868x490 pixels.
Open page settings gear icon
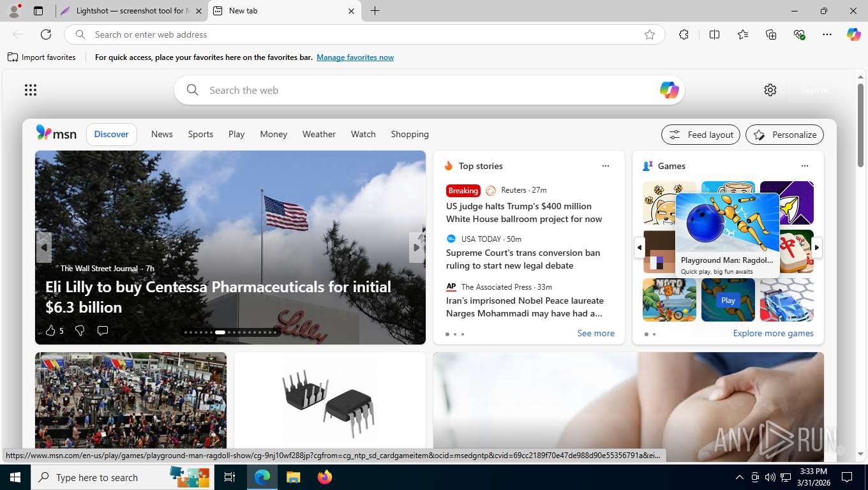770,90
